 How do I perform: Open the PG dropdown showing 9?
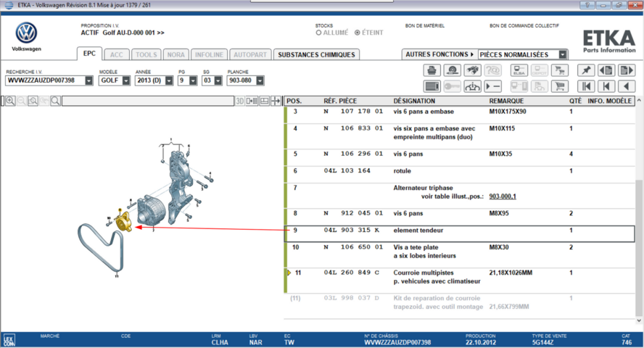193,81
